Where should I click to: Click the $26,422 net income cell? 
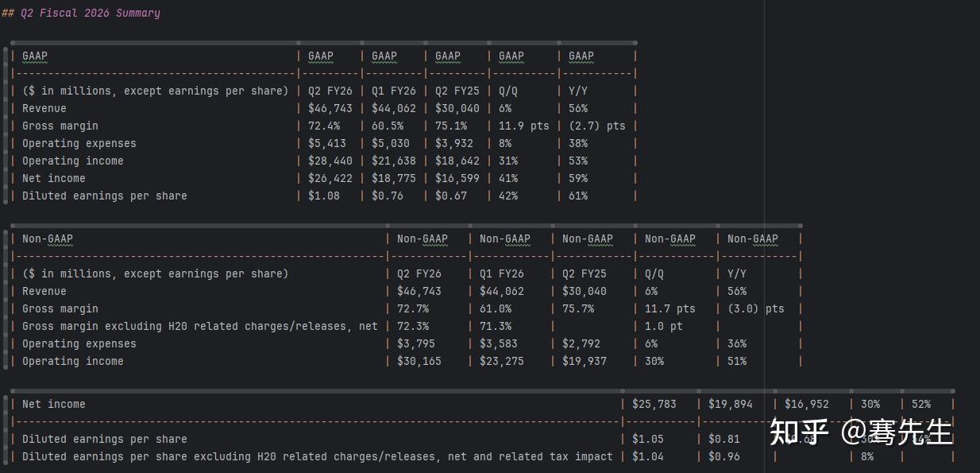click(330, 178)
